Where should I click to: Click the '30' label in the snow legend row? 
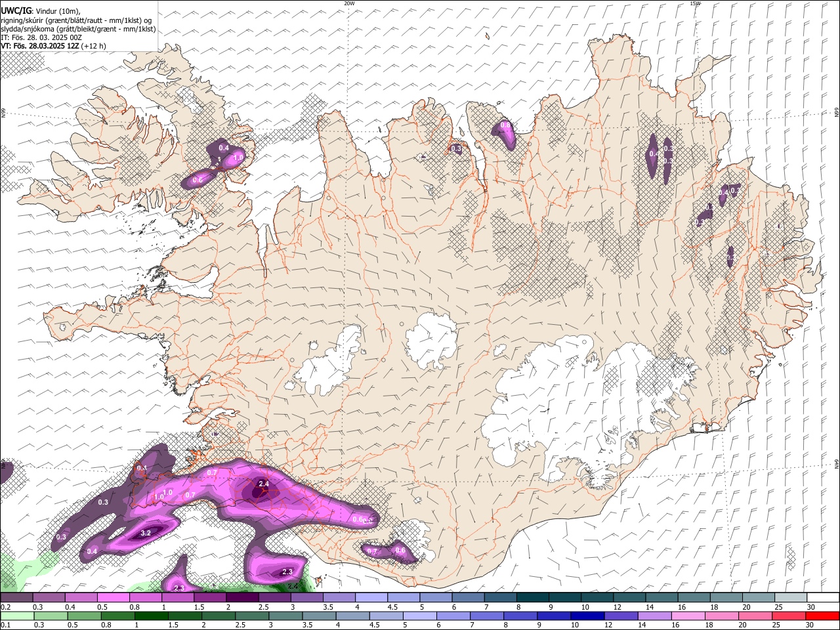click(810, 607)
